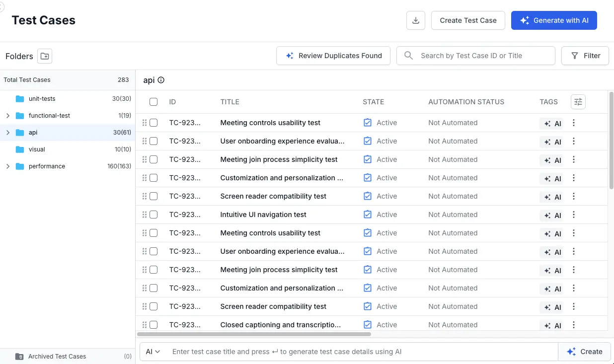Open Review Duplicates Found
This screenshot has height=364, width=614.
coord(333,56)
